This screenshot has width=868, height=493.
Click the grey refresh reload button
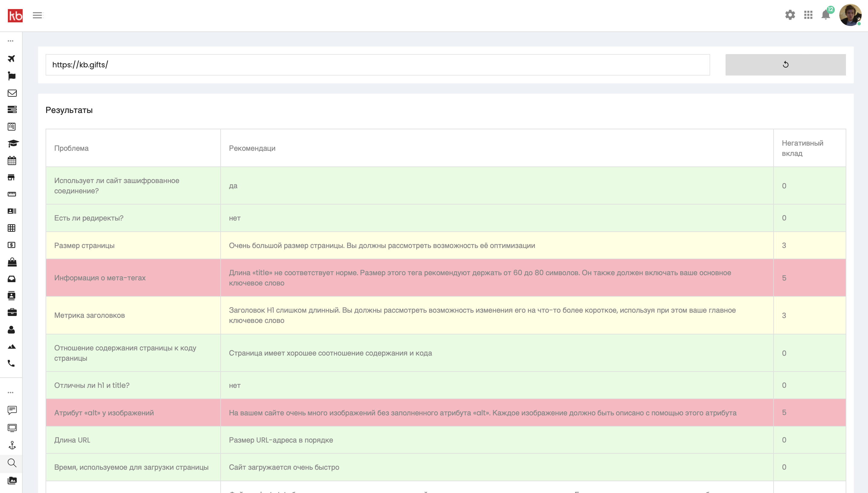click(x=786, y=65)
